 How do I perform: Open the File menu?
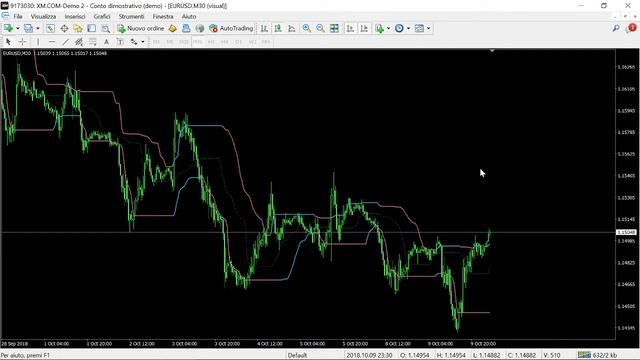pos(18,16)
